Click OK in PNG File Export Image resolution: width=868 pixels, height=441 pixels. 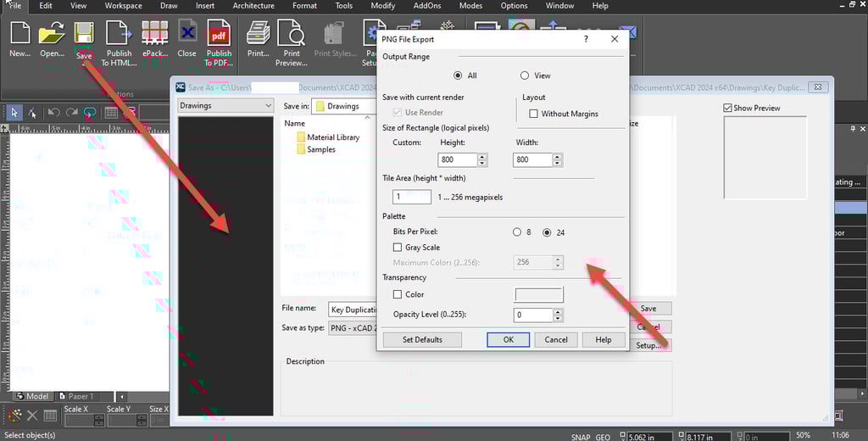(509, 339)
